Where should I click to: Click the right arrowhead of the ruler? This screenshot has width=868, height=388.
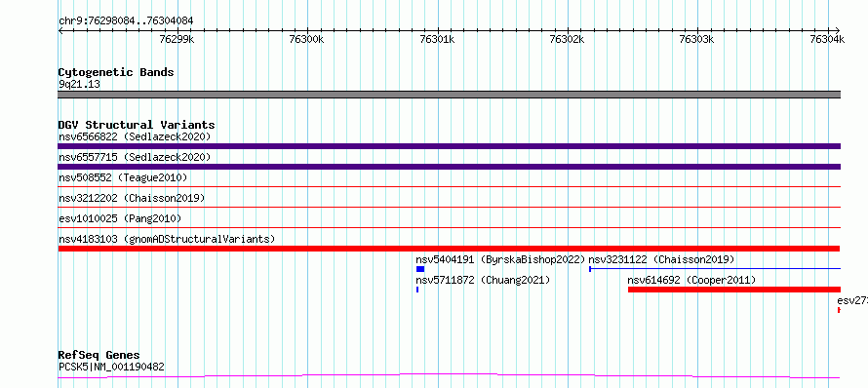point(838,30)
